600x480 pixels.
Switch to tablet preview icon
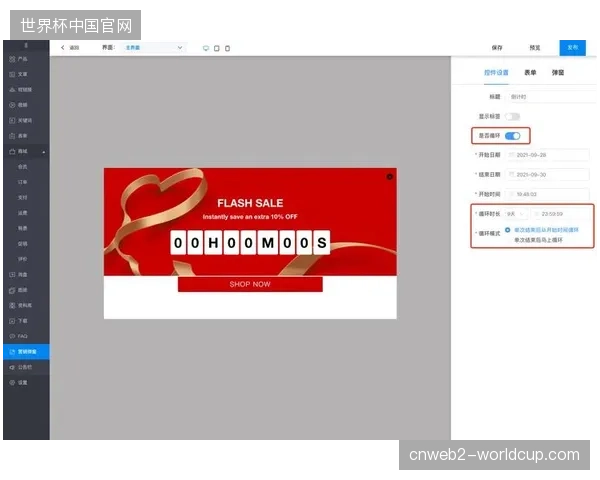pyautogui.click(x=217, y=48)
